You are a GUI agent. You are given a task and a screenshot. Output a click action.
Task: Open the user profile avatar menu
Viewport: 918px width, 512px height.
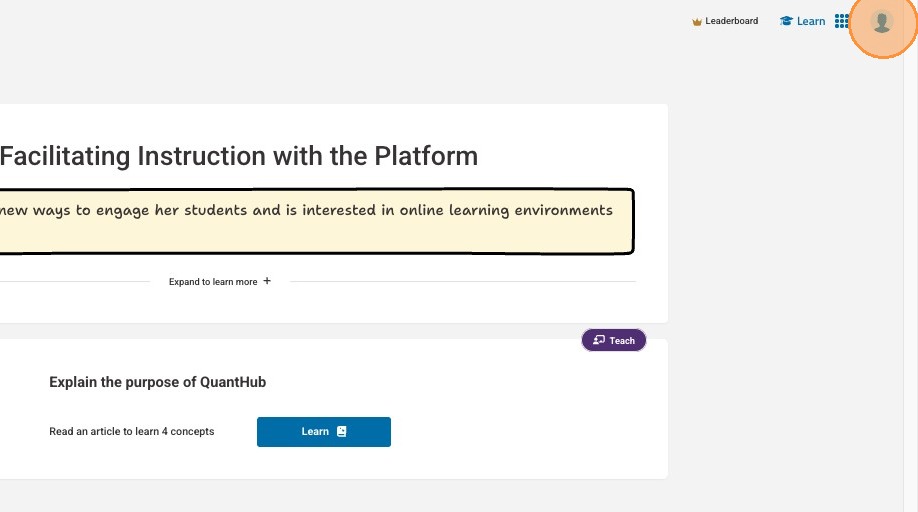881,22
